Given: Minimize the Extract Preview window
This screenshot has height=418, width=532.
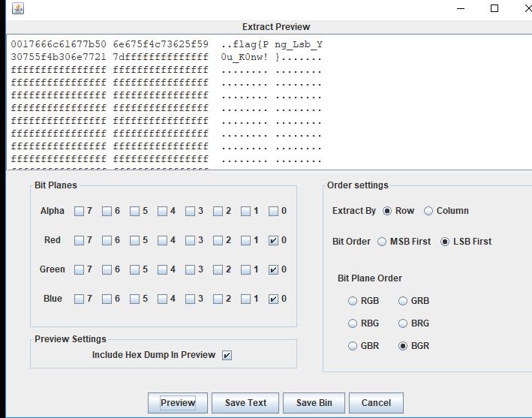Looking at the screenshot, I should click(x=461, y=8).
